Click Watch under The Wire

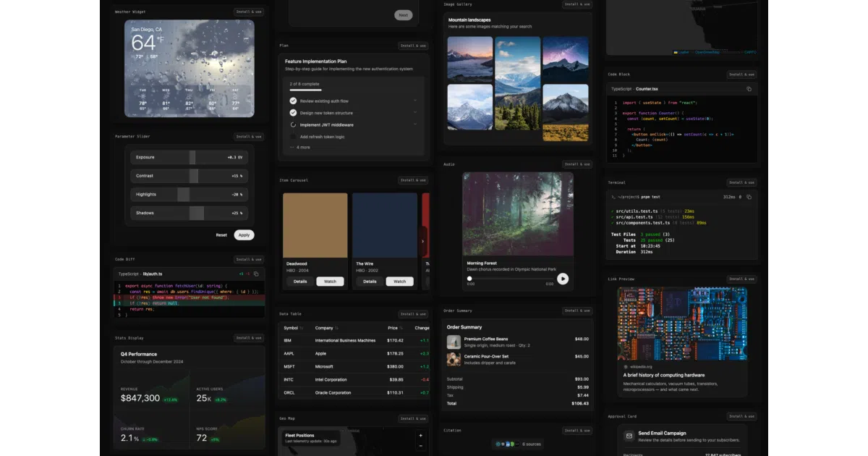pyautogui.click(x=400, y=281)
